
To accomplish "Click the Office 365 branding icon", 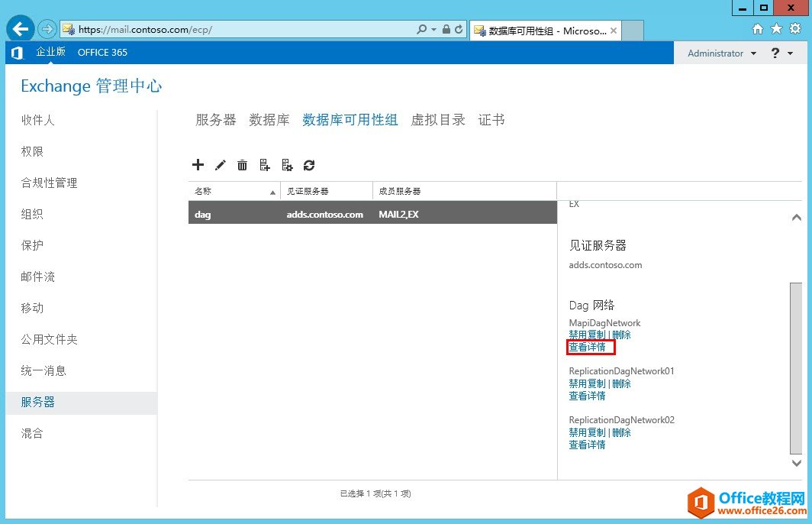I will click(x=16, y=53).
